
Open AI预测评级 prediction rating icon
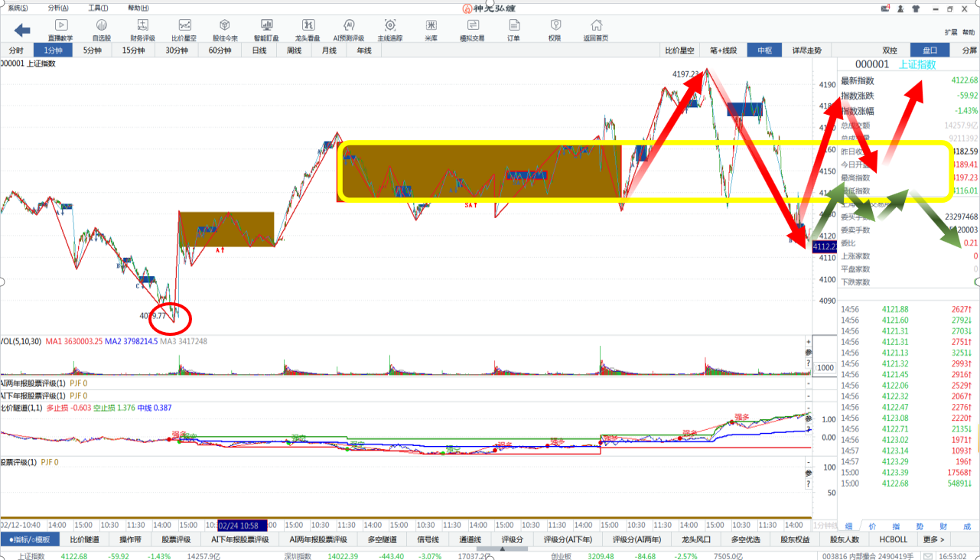[x=348, y=29]
